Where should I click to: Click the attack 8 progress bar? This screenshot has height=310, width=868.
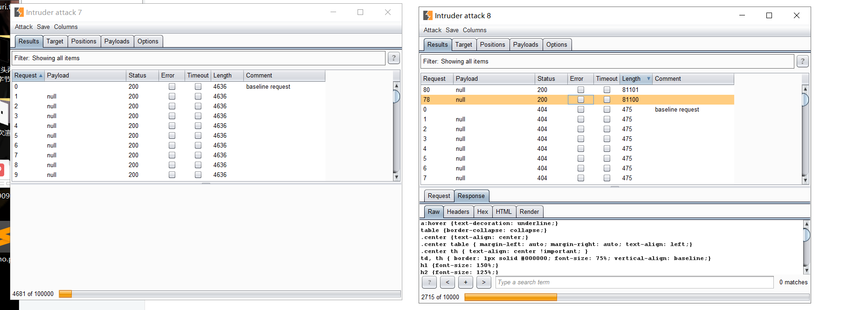[x=637, y=297]
